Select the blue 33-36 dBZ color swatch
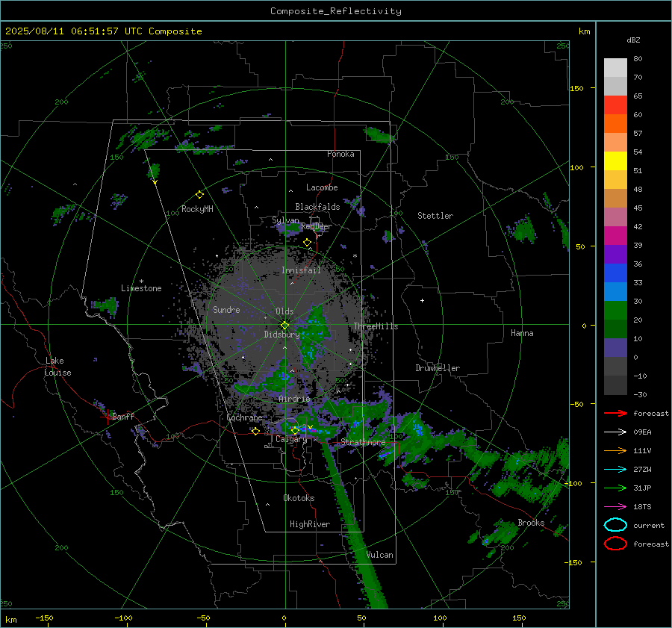The image size is (672, 628). [615, 273]
